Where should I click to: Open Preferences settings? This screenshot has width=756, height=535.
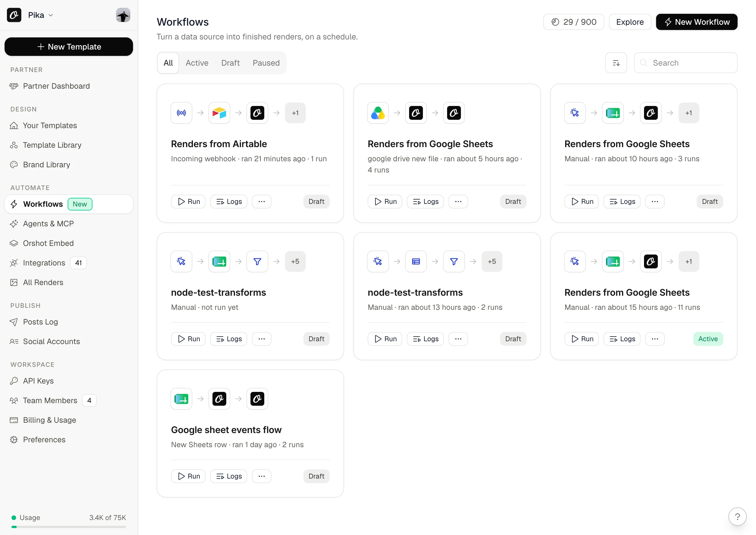(69, 439)
